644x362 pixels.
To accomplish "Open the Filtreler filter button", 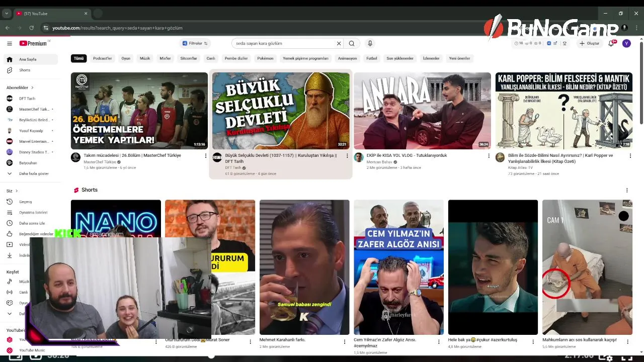I will (x=195, y=43).
